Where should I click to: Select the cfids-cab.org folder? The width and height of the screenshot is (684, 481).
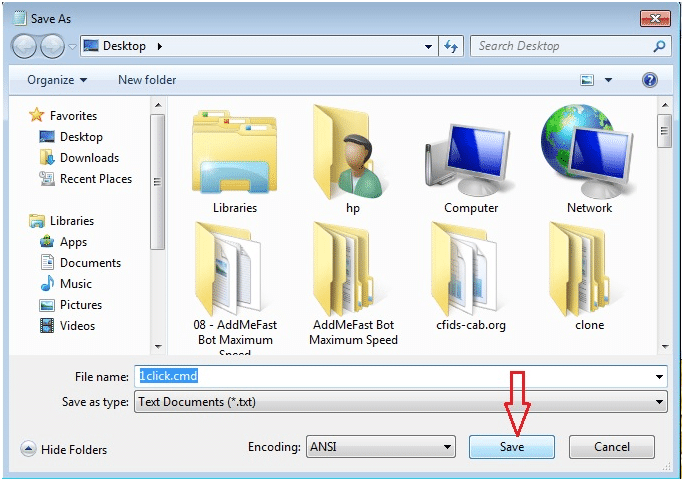pos(470,268)
